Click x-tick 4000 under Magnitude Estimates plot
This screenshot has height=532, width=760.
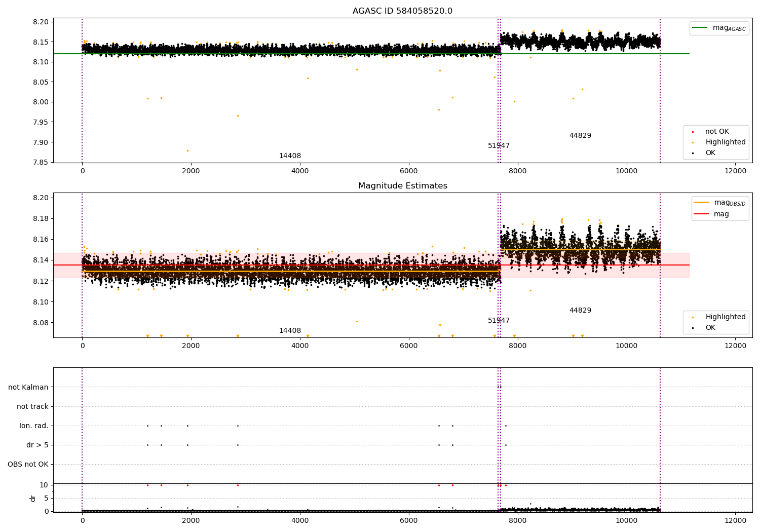click(300, 346)
